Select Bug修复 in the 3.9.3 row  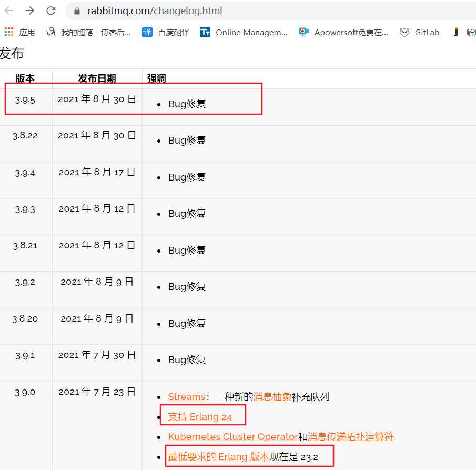click(187, 214)
